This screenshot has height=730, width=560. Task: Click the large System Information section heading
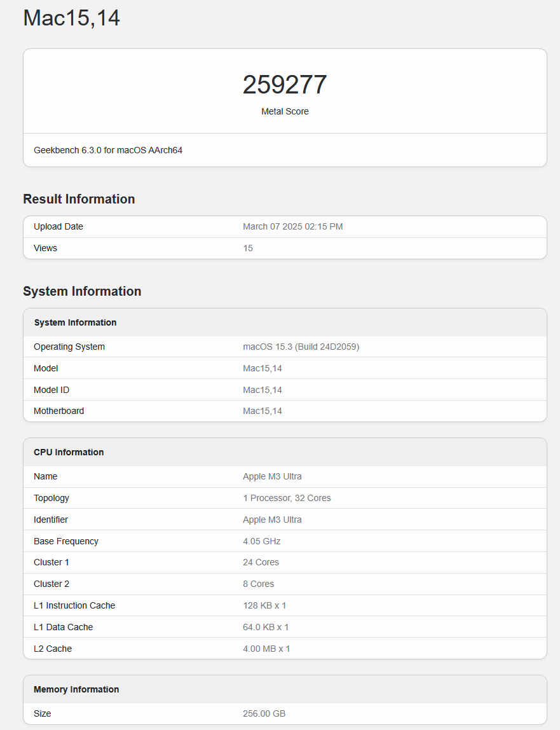83,291
